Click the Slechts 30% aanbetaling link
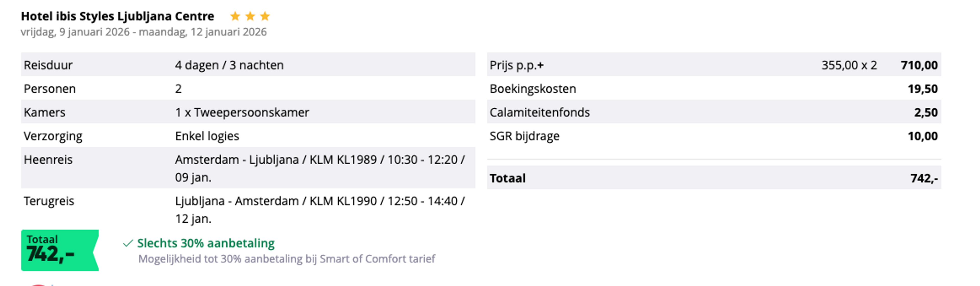 tap(206, 243)
